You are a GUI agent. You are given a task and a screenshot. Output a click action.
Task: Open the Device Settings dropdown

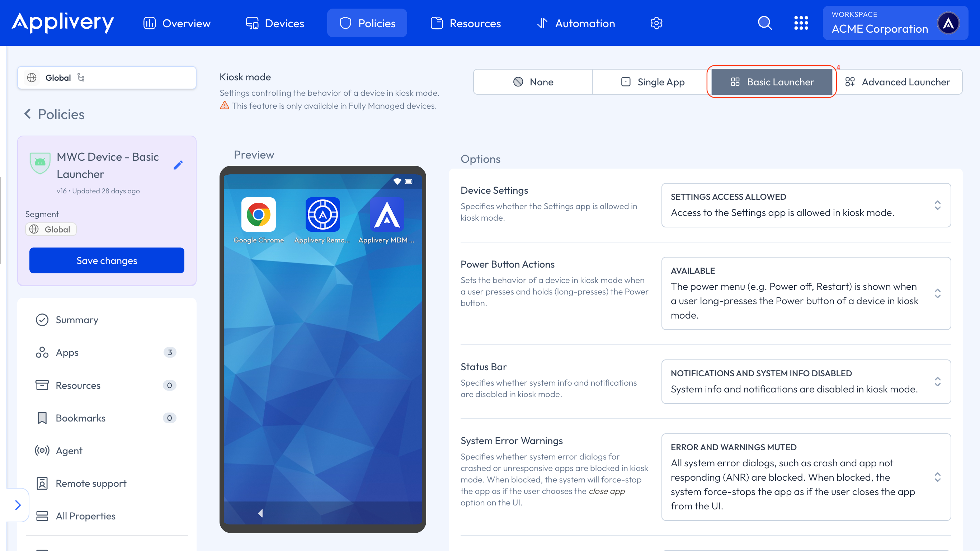806,205
